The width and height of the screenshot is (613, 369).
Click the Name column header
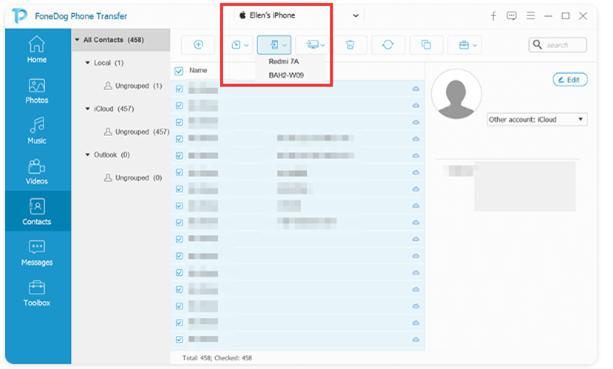pyautogui.click(x=198, y=70)
